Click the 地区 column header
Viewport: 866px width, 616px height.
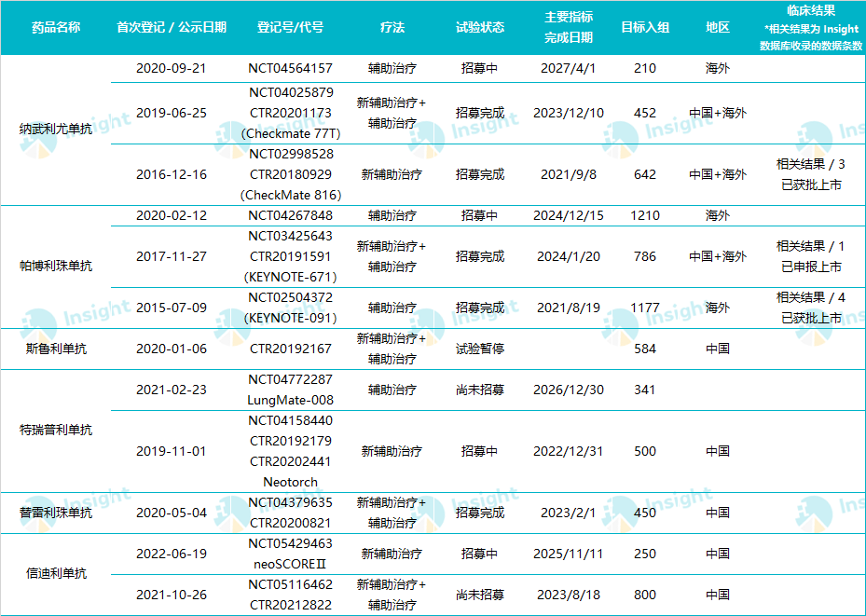717,28
